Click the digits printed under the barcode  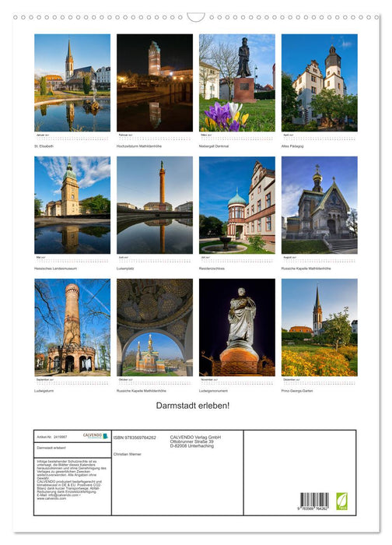tap(312, 509)
